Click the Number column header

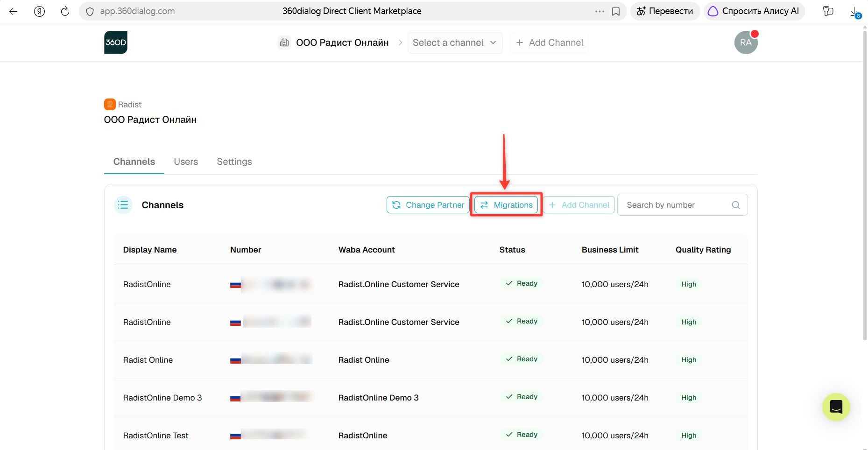(x=246, y=250)
